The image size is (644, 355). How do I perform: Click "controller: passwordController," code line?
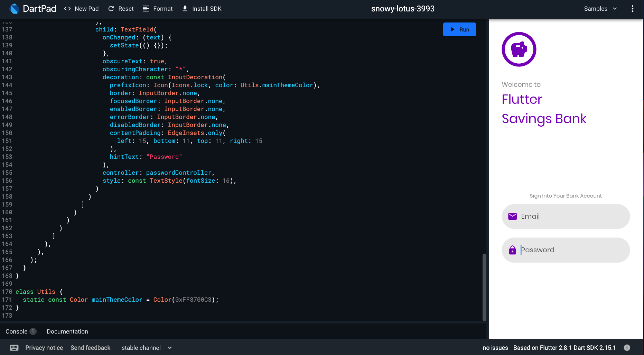pos(159,173)
